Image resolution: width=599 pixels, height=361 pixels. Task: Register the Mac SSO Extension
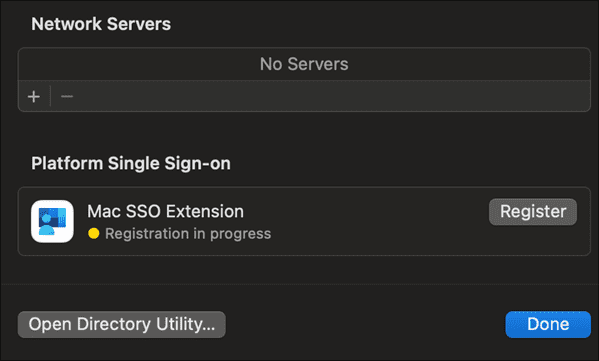(533, 212)
